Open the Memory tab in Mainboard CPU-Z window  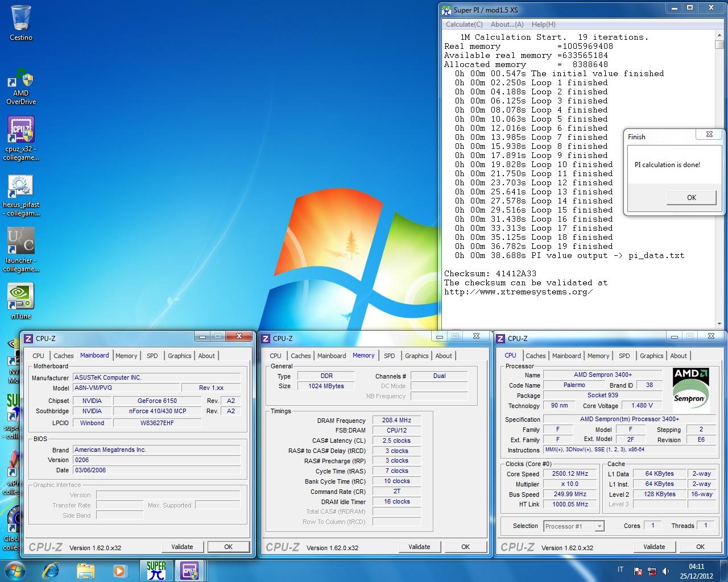[126, 356]
